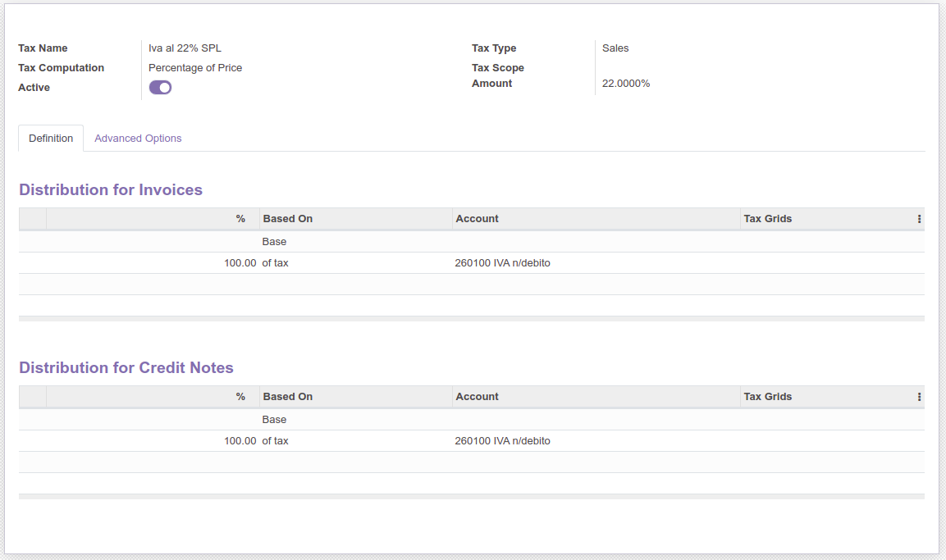Click Based On column header in Invoices table
This screenshot has width=946, height=560.
point(356,219)
